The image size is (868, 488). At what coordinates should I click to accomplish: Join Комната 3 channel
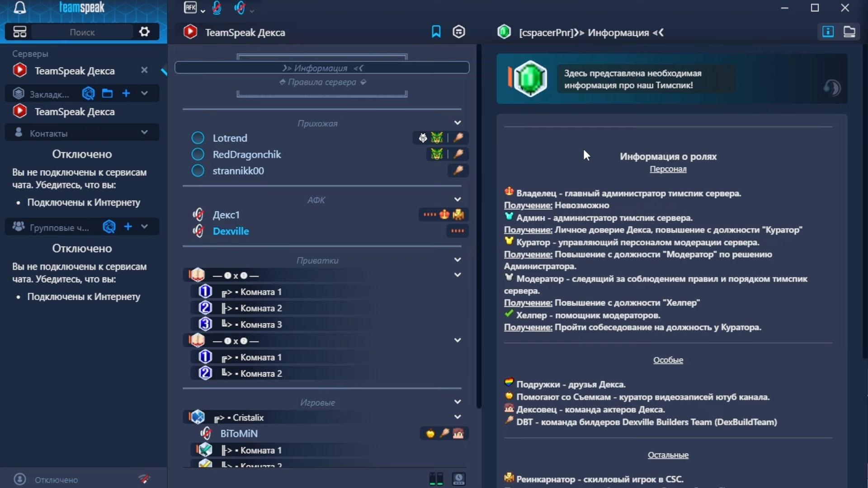click(x=260, y=324)
